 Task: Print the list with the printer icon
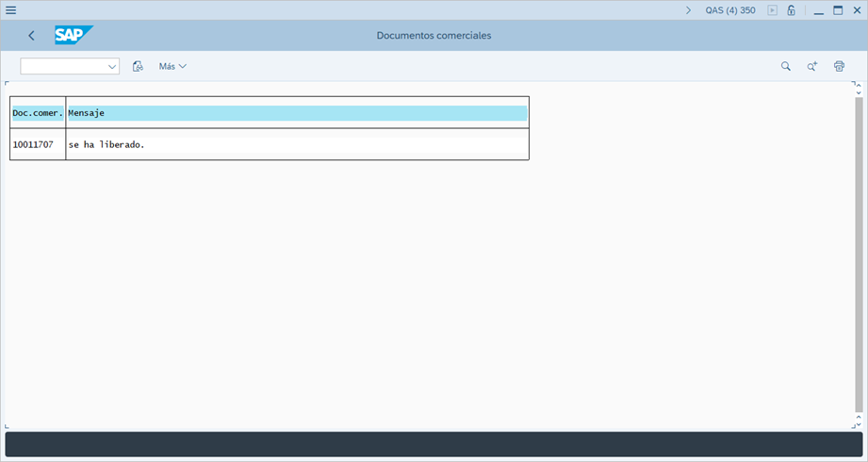tap(839, 67)
